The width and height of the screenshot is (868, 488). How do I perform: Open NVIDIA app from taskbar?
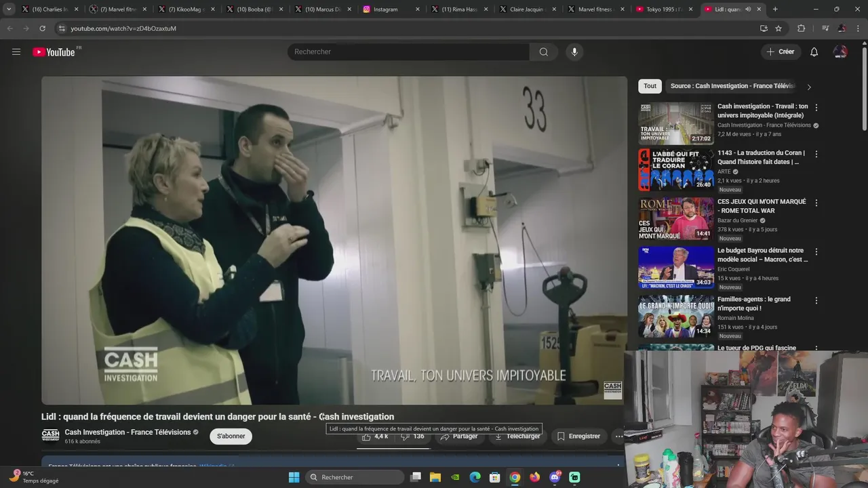click(x=456, y=477)
